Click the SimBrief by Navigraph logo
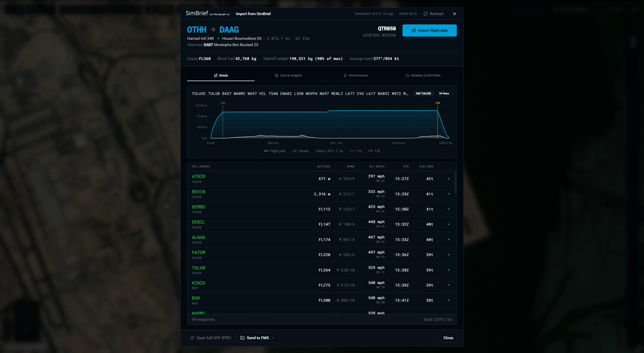 (x=208, y=14)
